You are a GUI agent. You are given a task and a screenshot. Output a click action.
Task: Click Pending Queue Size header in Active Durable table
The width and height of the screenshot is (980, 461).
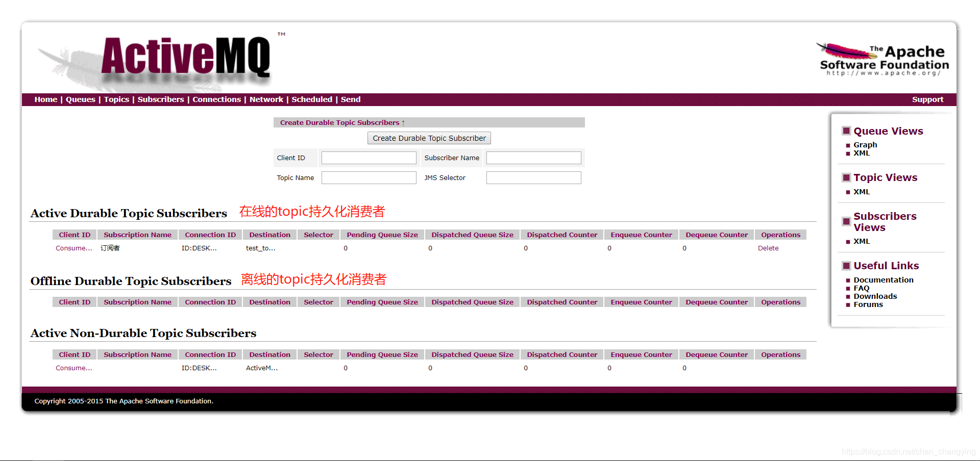tap(382, 235)
